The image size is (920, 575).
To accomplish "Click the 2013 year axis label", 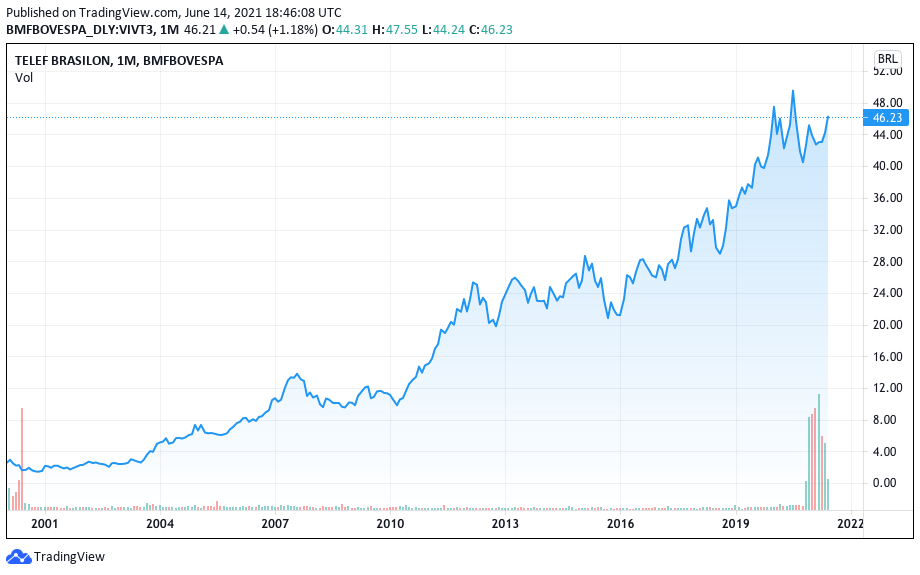I will pyautogui.click(x=505, y=523).
